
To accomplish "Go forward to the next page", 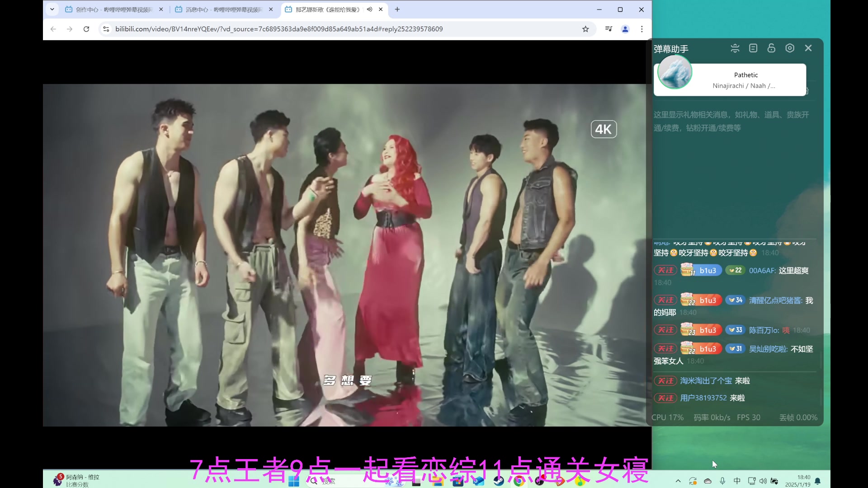I will [x=70, y=29].
